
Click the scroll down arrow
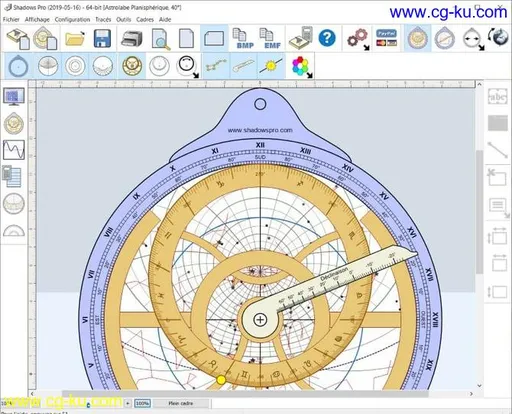tap(479, 386)
